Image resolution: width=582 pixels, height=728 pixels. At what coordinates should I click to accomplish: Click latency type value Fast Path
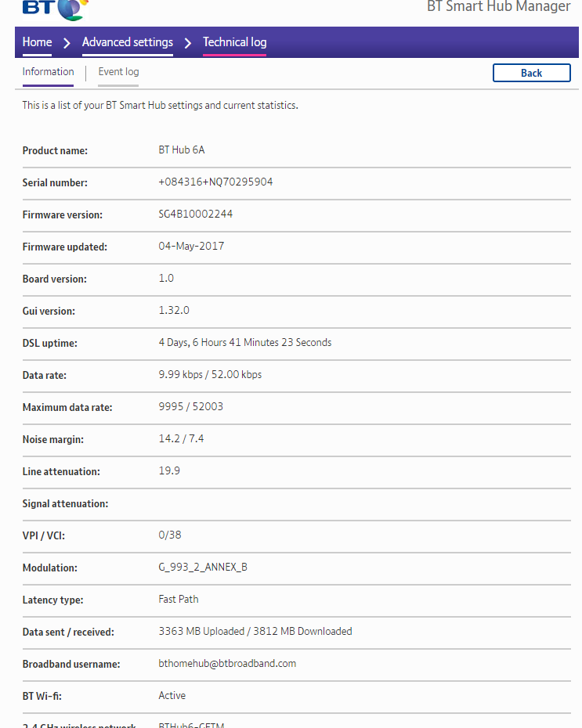[179, 600]
